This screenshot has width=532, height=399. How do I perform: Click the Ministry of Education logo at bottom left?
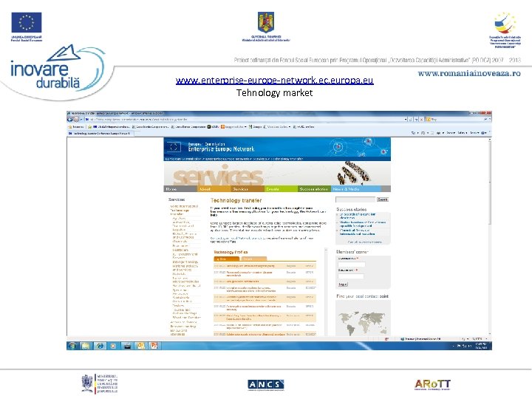click(x=100, y=384)
